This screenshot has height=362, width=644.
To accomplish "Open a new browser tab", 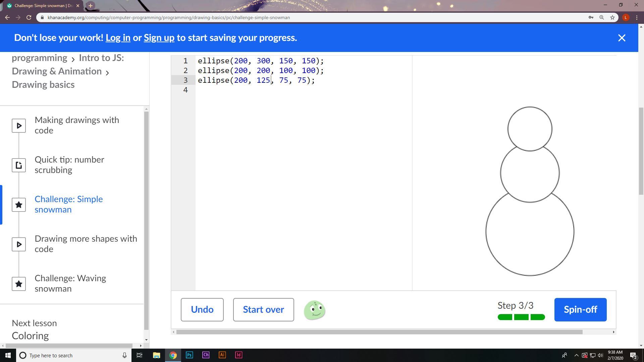I will click(x=90, y=5).
